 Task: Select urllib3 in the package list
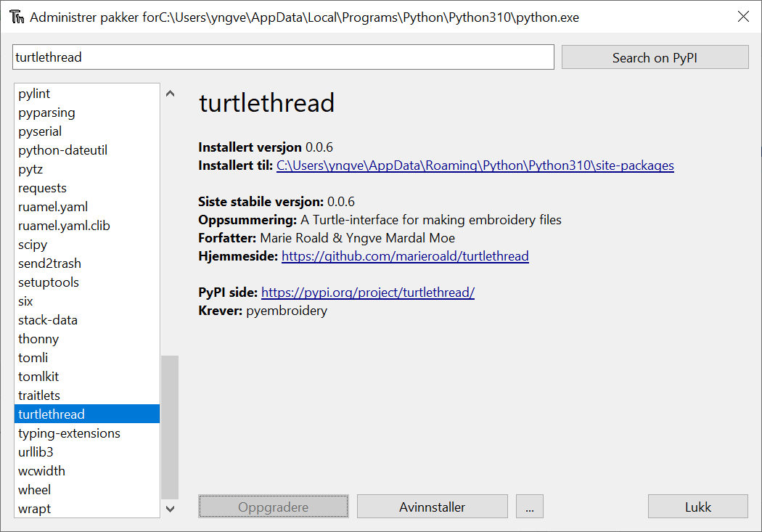tap(87, 452)
